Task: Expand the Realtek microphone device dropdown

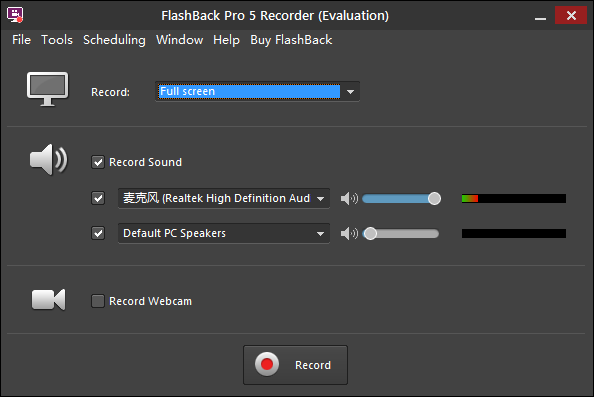Action: pyautogui.click(x=224, y=198)
